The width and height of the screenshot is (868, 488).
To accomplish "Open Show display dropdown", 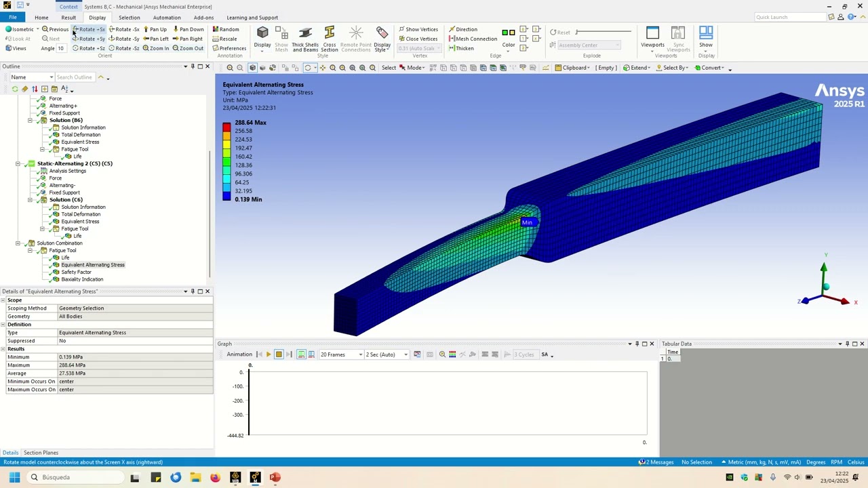I will (706, 38).
